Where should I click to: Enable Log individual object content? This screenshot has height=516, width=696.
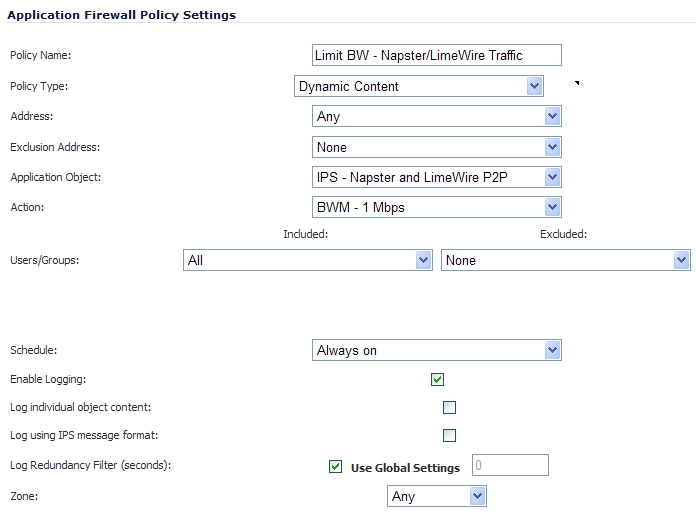(x=449, y=407)
